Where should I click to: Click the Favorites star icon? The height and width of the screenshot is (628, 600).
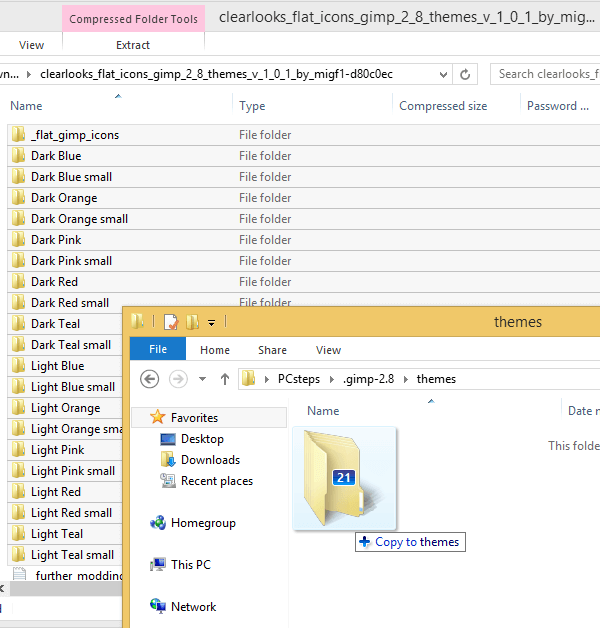pos(157,417)
